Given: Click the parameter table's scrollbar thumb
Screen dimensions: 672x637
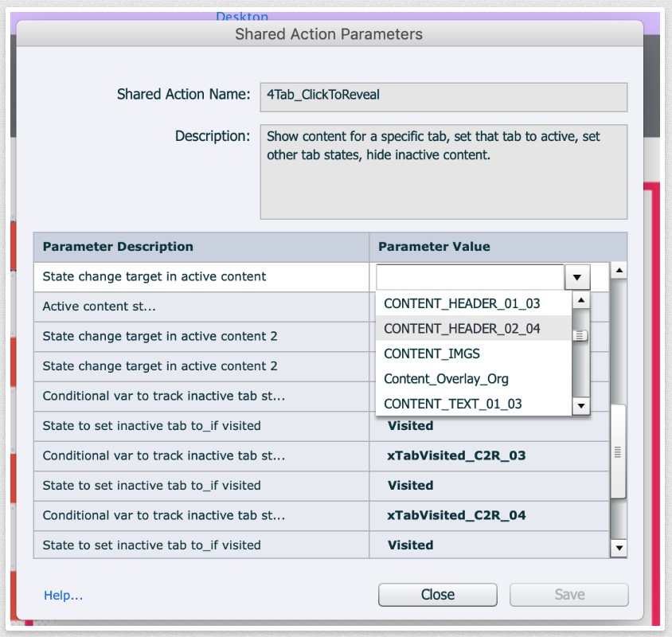Looking at the screenshot, I should pos(618,451).
